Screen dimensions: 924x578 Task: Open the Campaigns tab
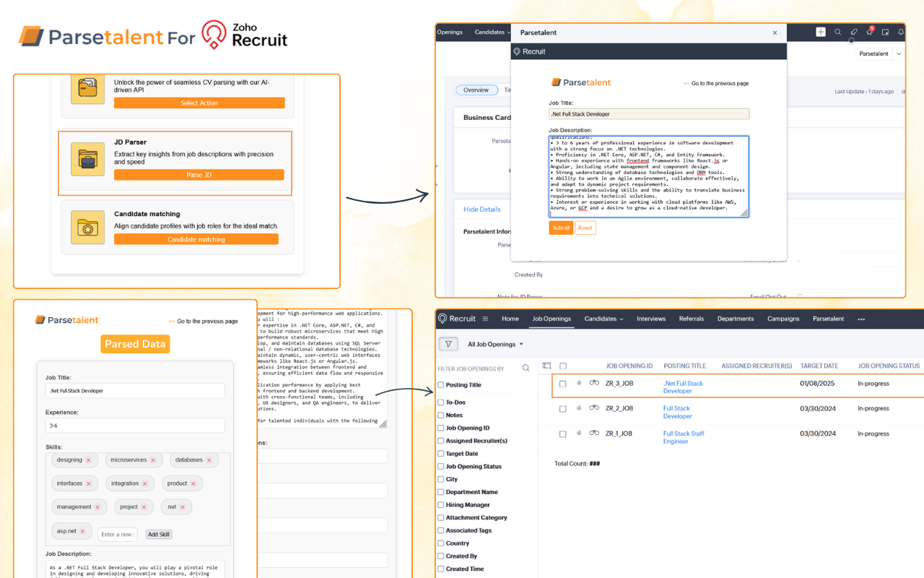(x=783, y=319)
